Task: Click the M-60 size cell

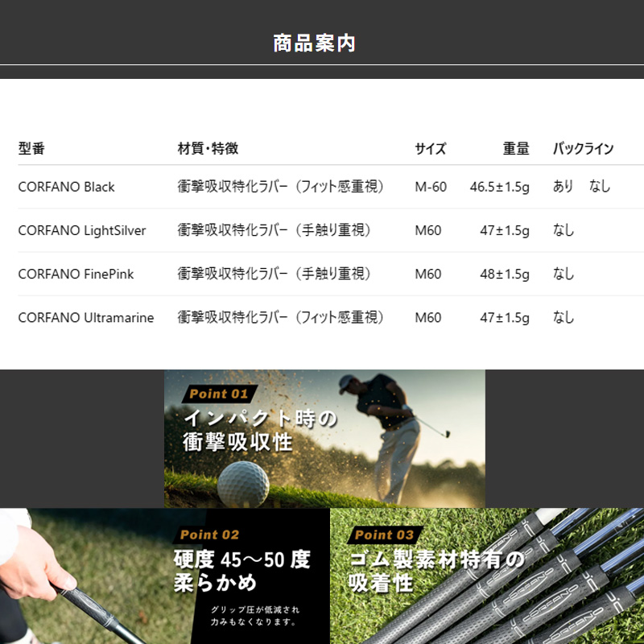Action: tap(431, 187)
